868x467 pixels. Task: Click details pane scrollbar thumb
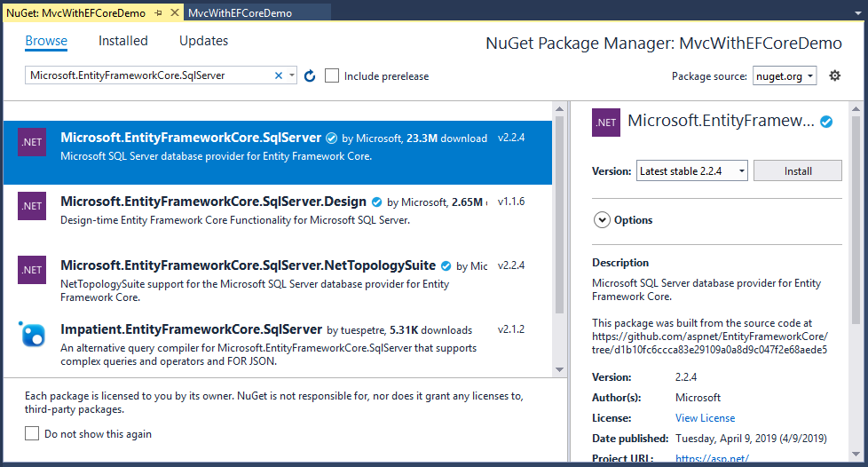pyautogui.click(x=856, y=222)
